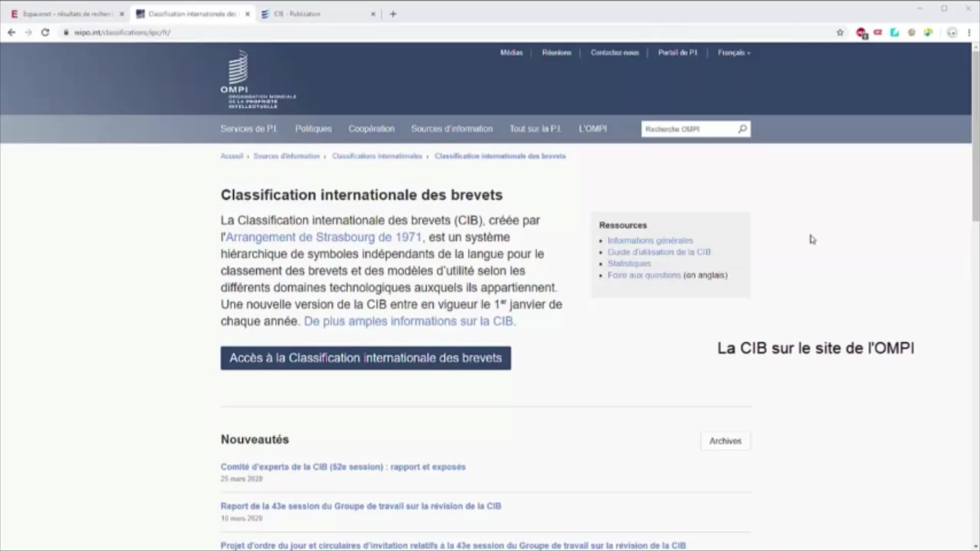Viewport: 980px width, 551px height.
Task: Click the OMPI logo
Action: tap(258, 79)
